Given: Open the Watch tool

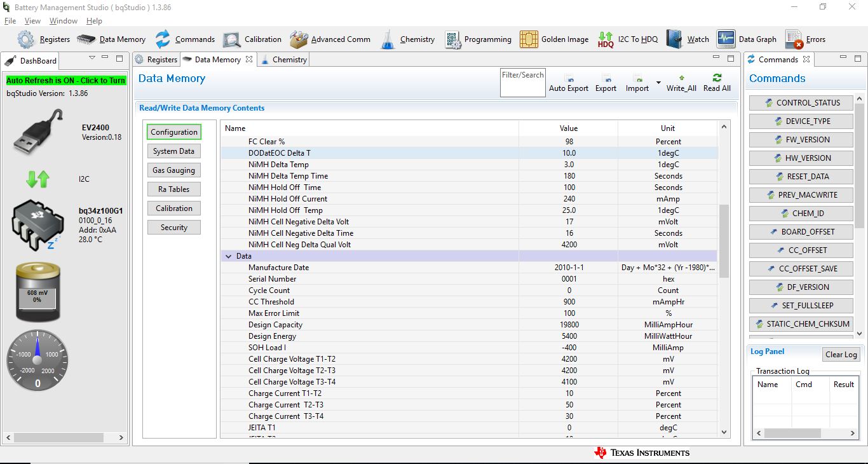Looking at the screenshot, I should (x=688, y=39).
